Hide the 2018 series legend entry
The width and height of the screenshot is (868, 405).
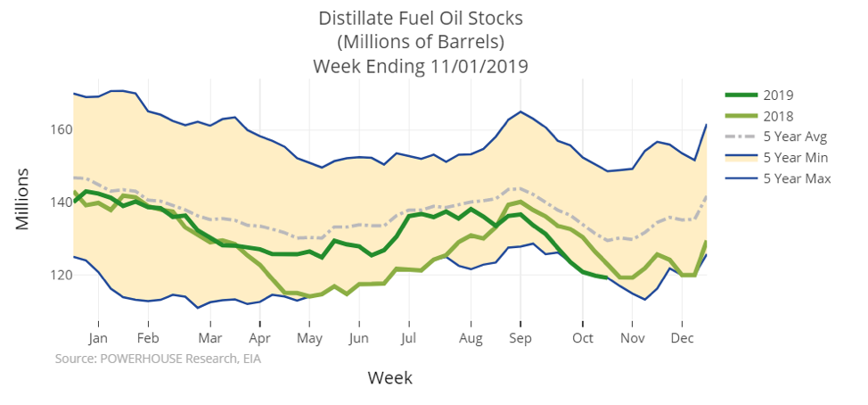[x=778, y=116]
